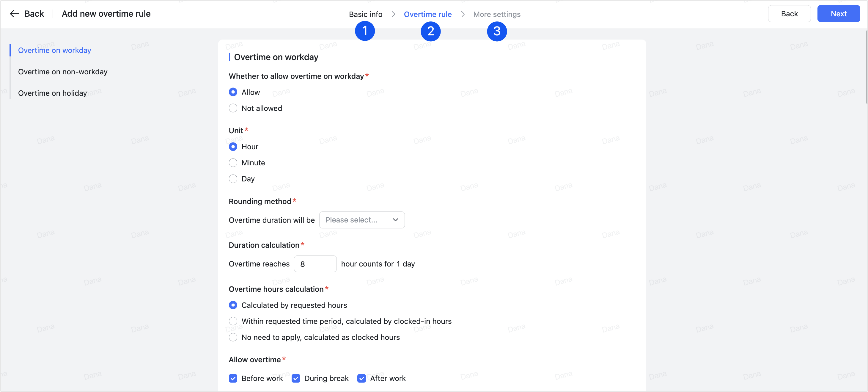
Task: Go to the Basic info step
Action: [366, 14]
